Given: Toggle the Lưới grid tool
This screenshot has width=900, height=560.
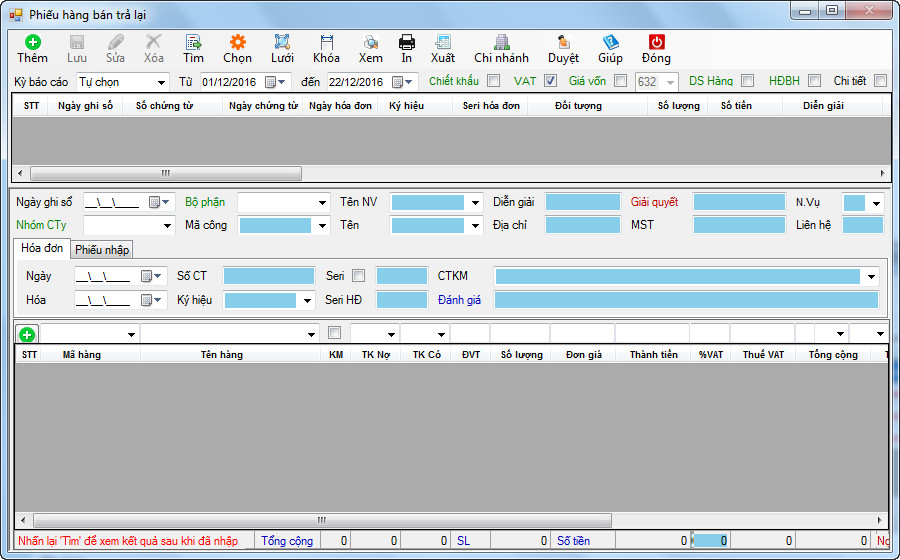Looking at the screenshot, I should 282,42.
